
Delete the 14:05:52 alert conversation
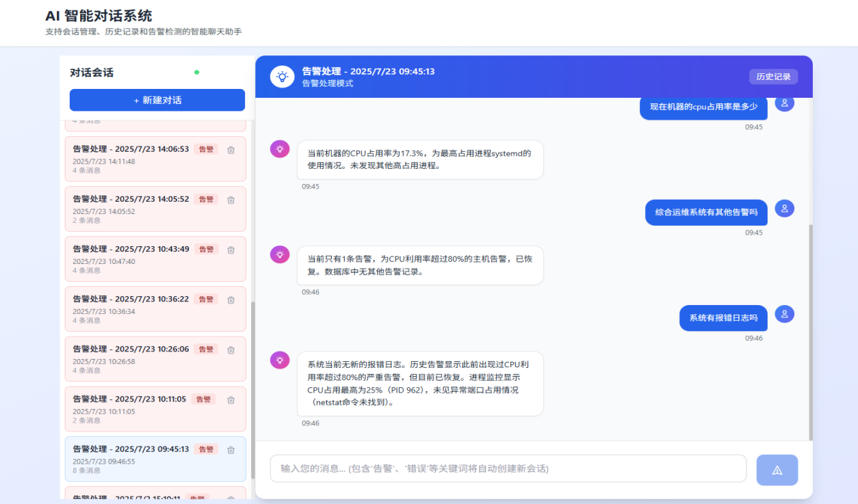[231, 200]
